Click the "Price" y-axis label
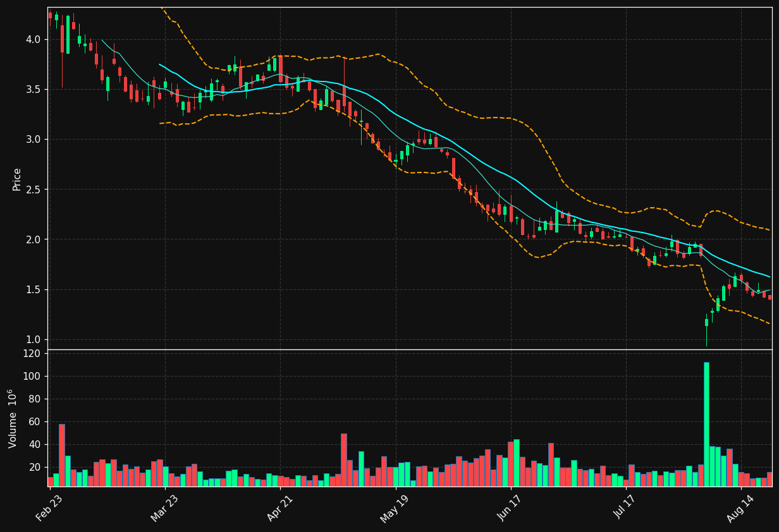 (x=17, y=179)
